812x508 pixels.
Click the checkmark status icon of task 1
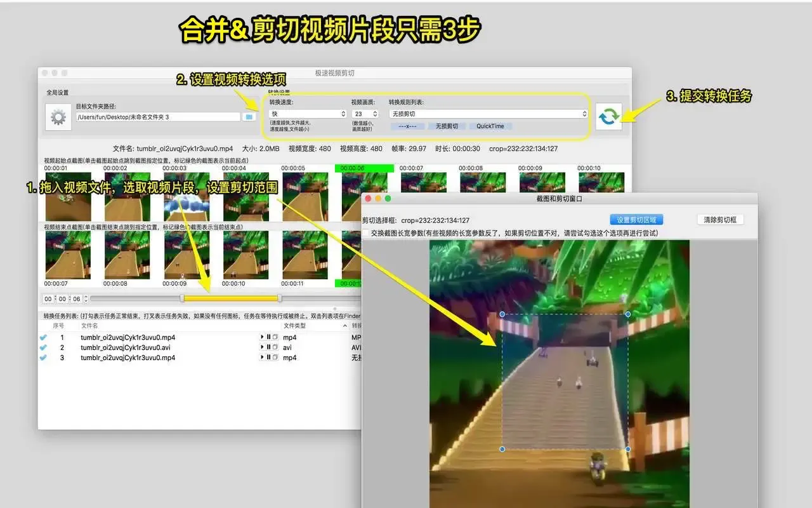coord(44,337)
